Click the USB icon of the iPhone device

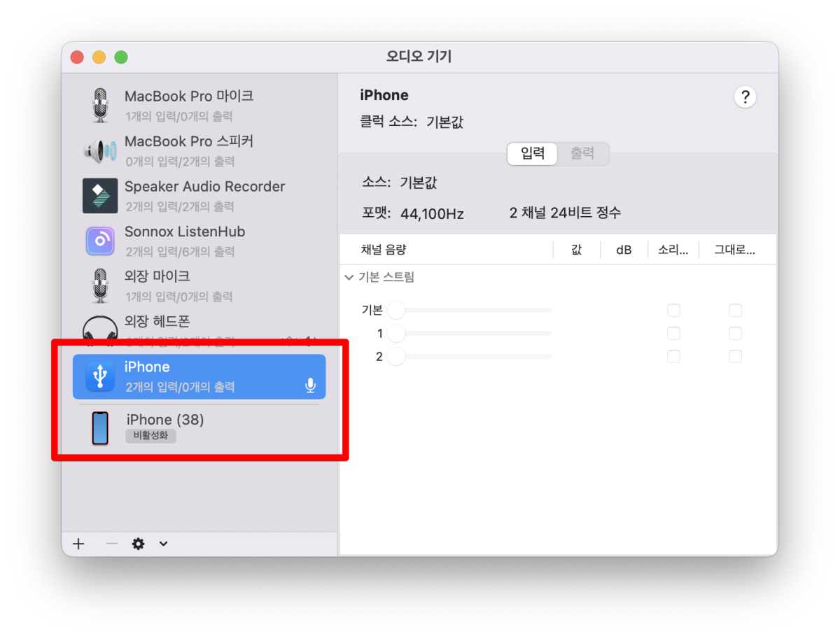pyautogui.click(x=100, y=376)
